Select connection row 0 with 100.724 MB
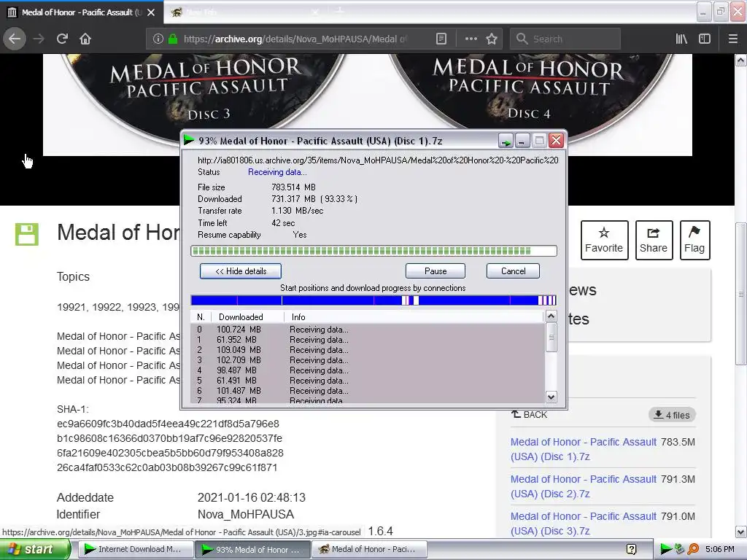 point(367,330)
